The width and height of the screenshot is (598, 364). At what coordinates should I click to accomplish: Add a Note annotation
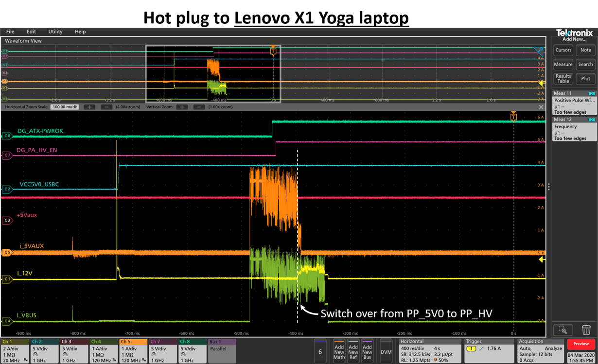click(x=586, y=50)
